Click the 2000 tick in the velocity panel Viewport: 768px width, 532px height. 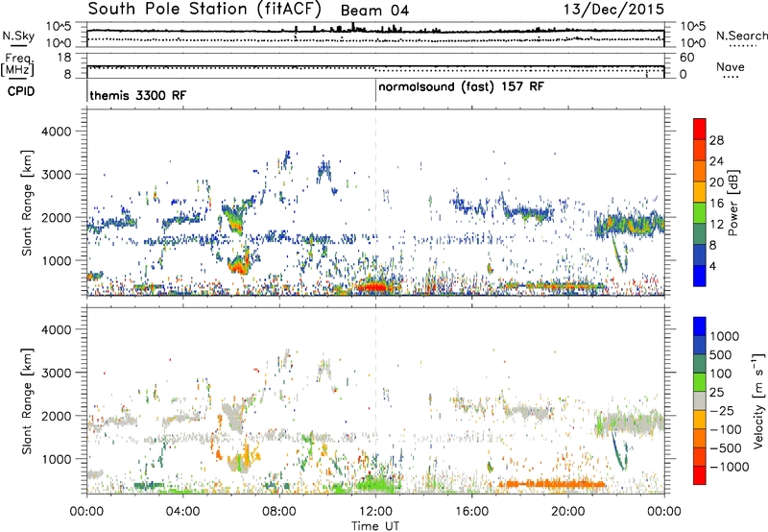click(x=56, y=416)
